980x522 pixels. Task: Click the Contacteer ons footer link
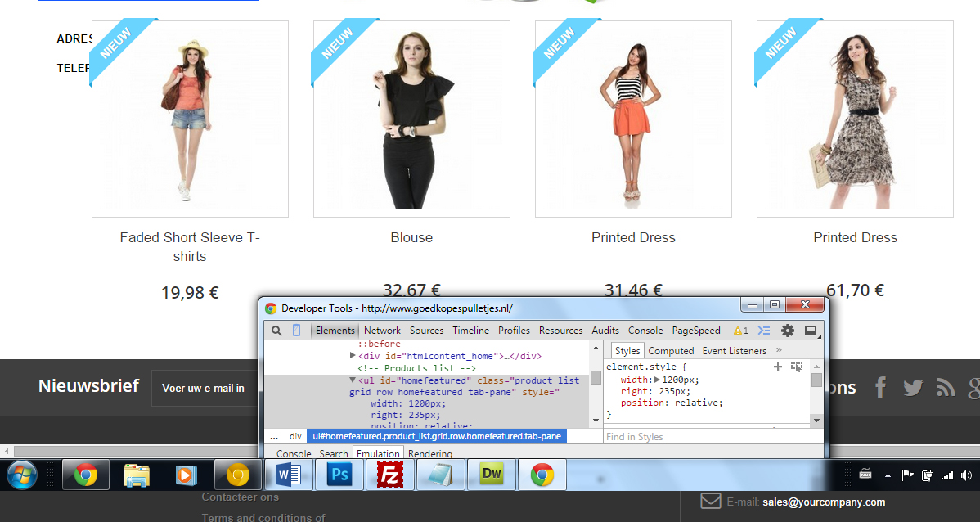click(240, 497)
